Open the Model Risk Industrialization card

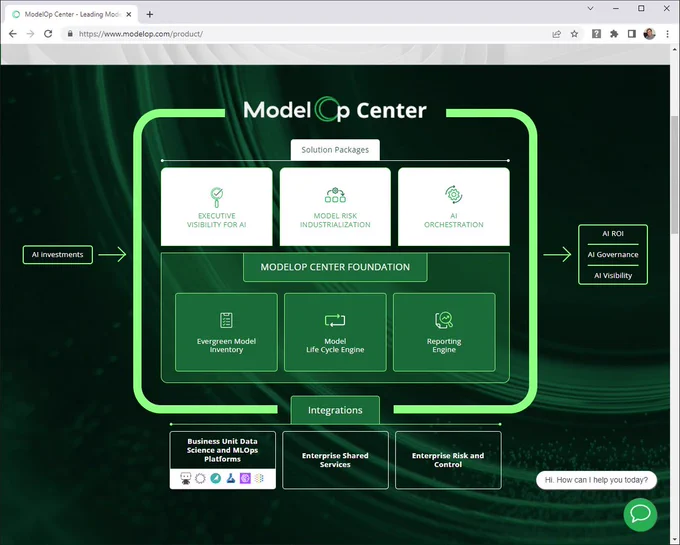pyautogui.click(x=335, y=206)
